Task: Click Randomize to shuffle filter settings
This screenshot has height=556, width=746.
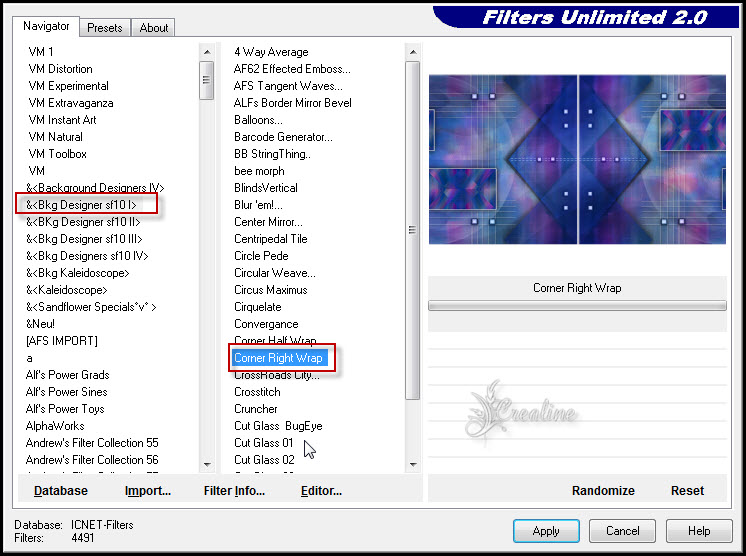Action: tap(603, 491)
